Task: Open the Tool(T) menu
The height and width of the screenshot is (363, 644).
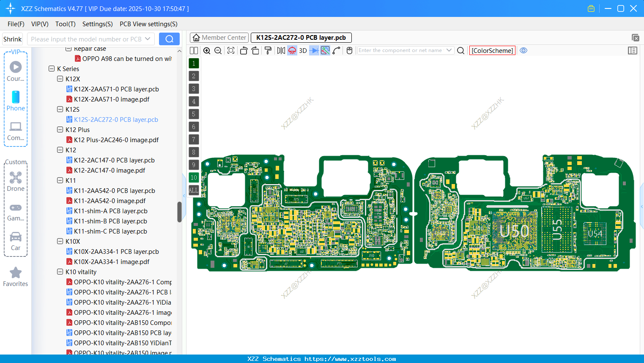Action: coord(65,24)
